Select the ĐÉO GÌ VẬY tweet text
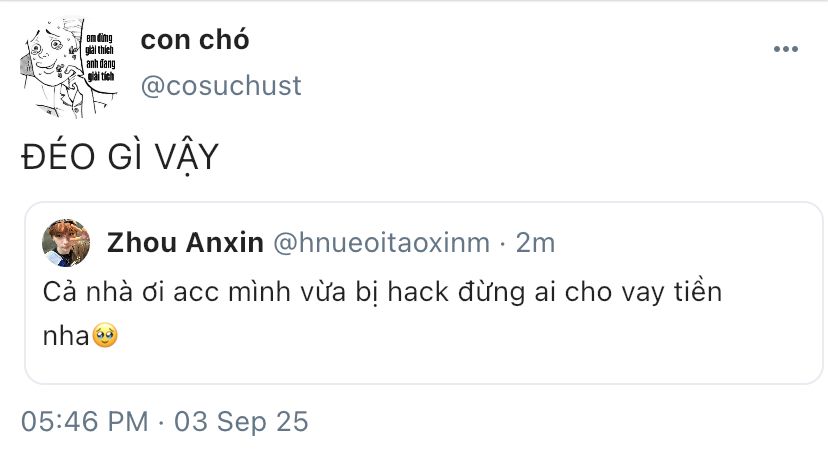The image size is (828, 451). [x=120, y=158]
